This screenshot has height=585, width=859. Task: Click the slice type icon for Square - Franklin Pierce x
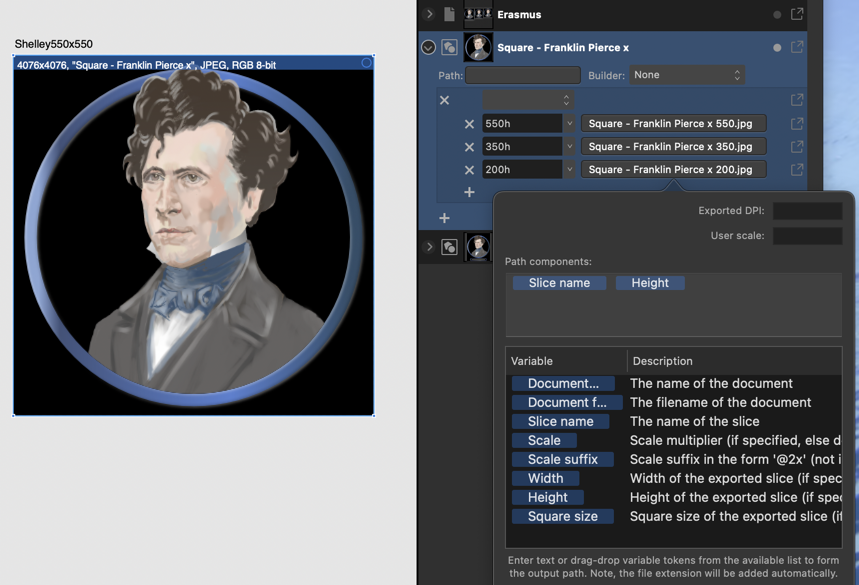[x=449, y=48]
